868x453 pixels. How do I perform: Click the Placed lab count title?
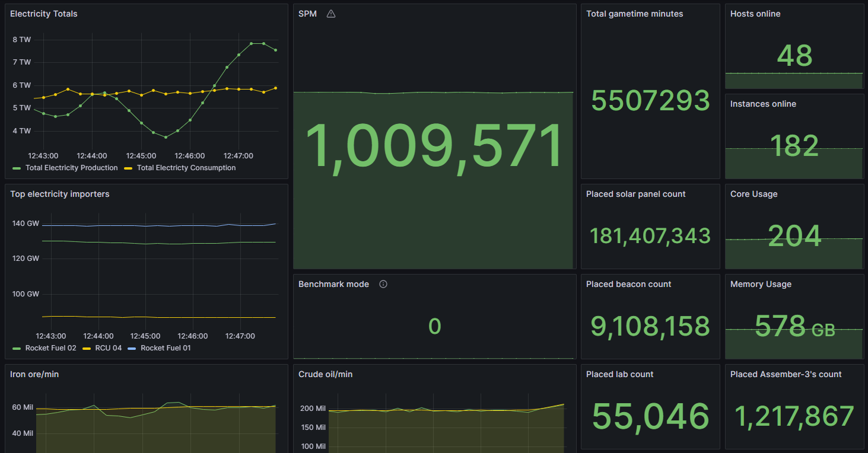[620, 374]
